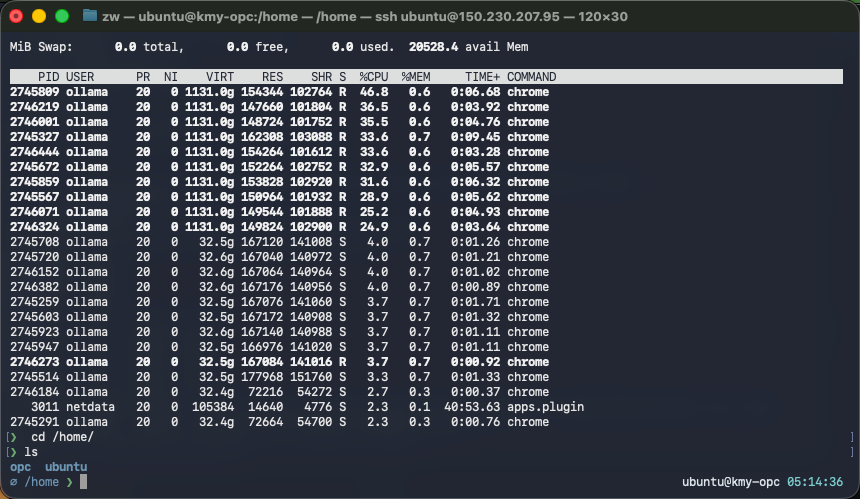Select PID 2745567 in the process list

(34, 197)
